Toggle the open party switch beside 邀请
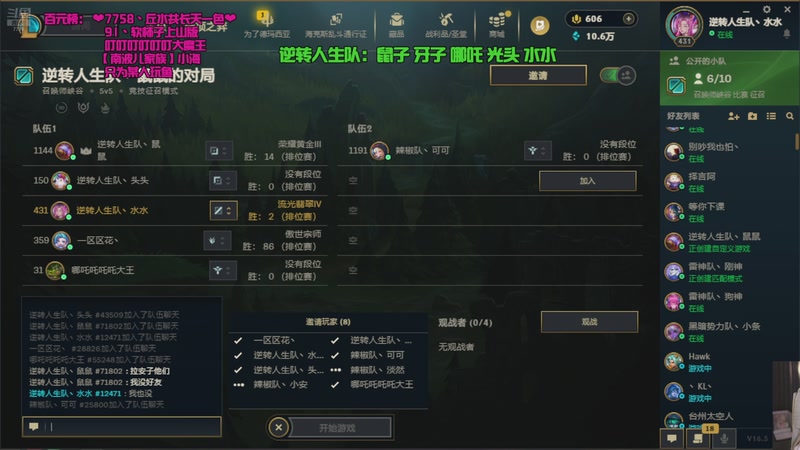This screenshot has width=800, height=450. 618,76
